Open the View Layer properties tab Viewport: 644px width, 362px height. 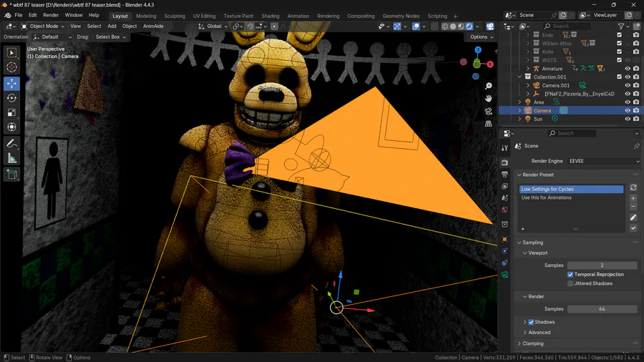point(504,186)
